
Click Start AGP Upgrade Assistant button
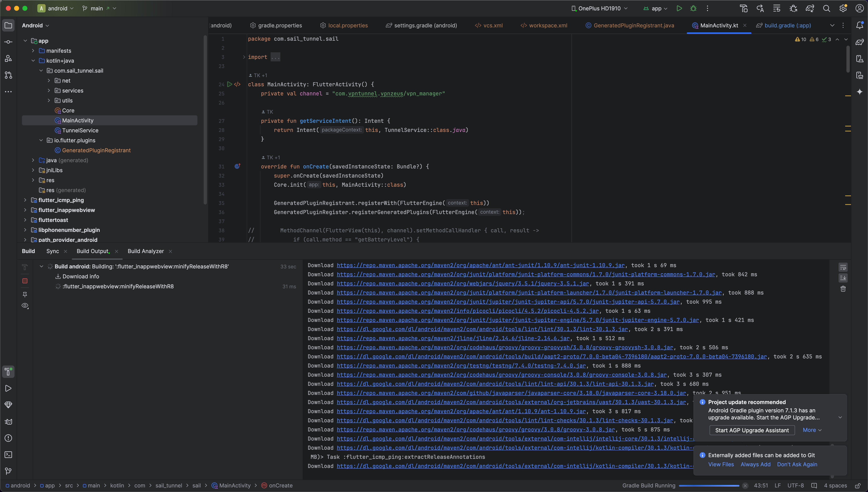(x=752, y=430)
